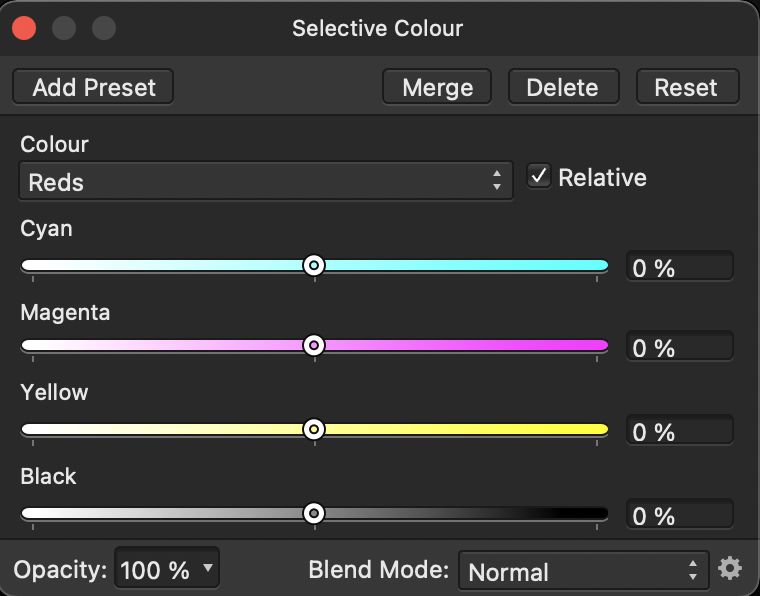Image resolution: width=760 pixels, height=596 pixels.
Task: Click the Magenta slider handle
Action: tap(314, 345)
